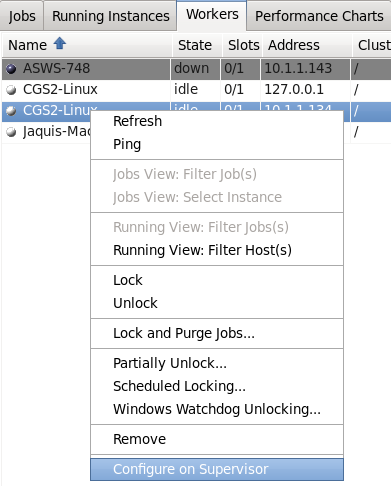The height and width of the screenshot is (486, 391).
Task: Select Windows Watchdog Unlocking... item
Action: (217, 409)
